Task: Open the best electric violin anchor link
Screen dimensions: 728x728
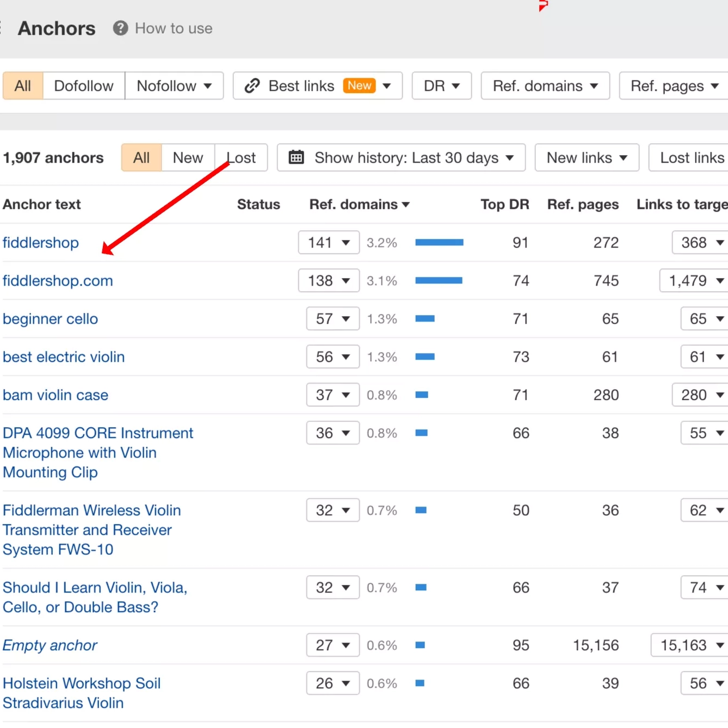Action: (64, 357)
